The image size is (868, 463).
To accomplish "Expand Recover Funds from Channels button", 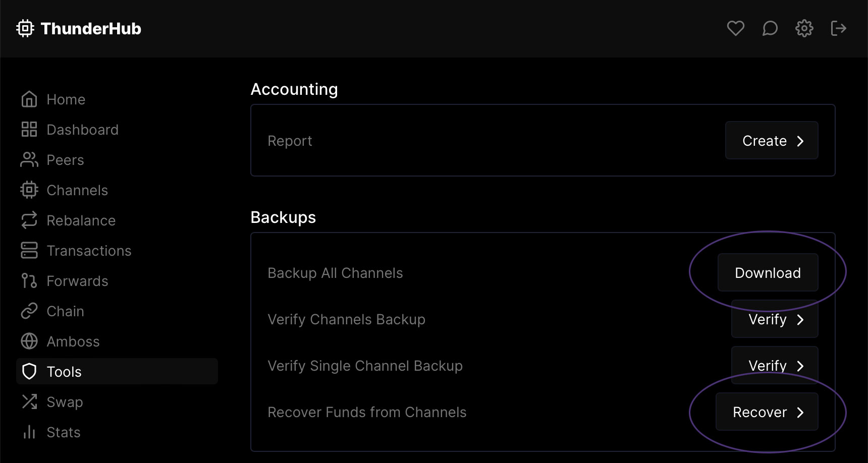I will coord(767,412).
